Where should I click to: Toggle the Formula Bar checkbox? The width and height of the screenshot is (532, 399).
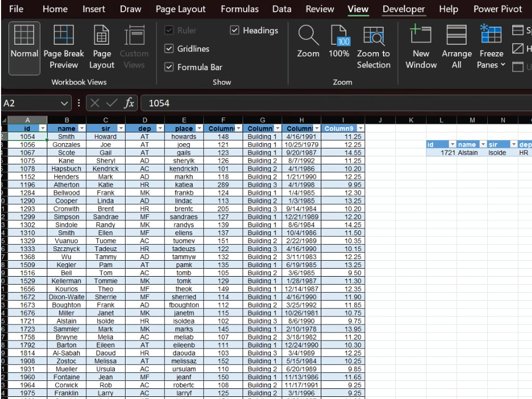point(169,67)
